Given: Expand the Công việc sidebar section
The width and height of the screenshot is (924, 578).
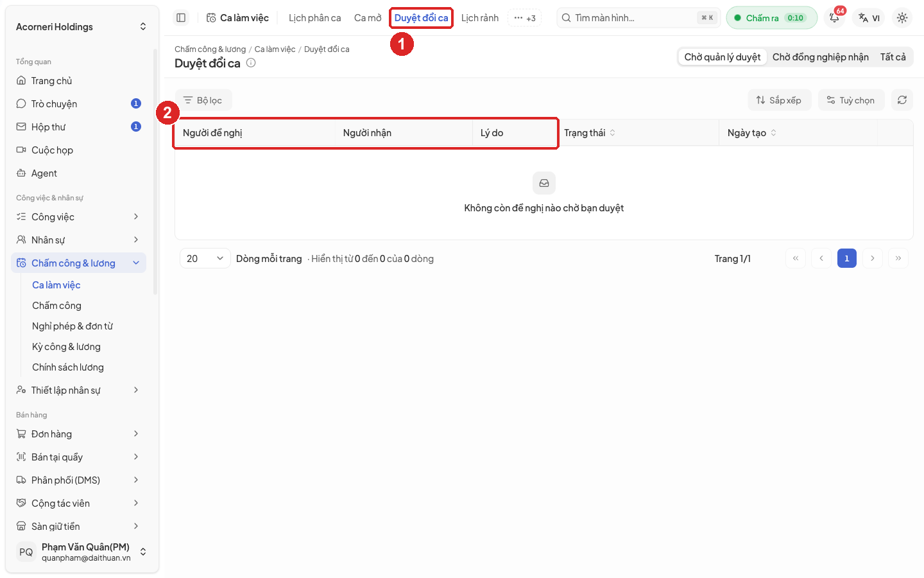Looking at the screenshot, I should 78,217.
